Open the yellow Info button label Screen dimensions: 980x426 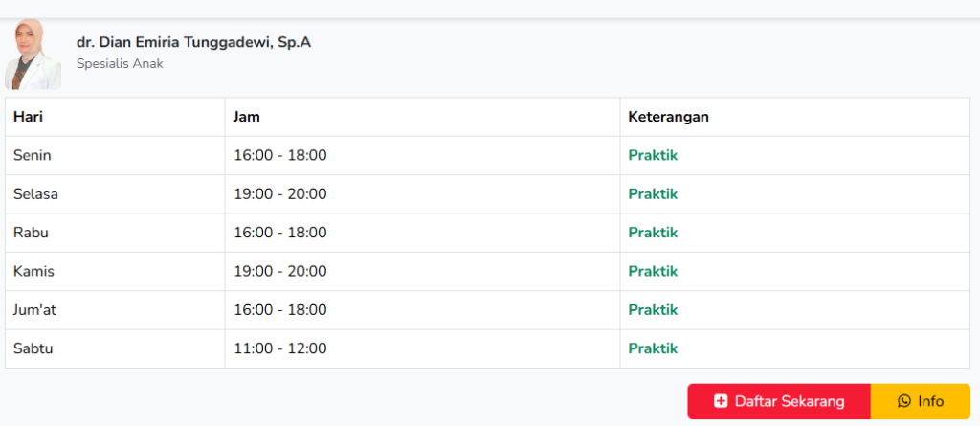(930, 401)
